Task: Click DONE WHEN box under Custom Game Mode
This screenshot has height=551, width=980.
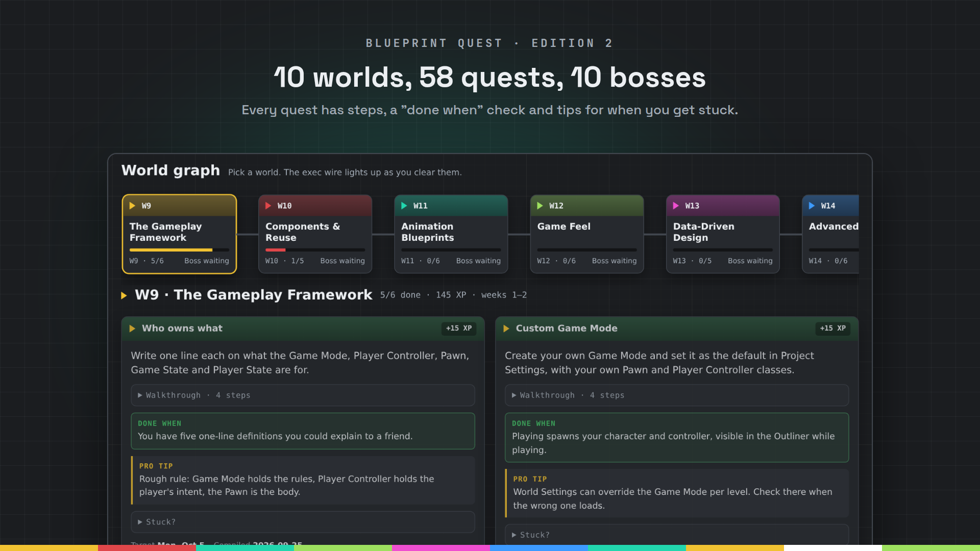Action: 677,438
